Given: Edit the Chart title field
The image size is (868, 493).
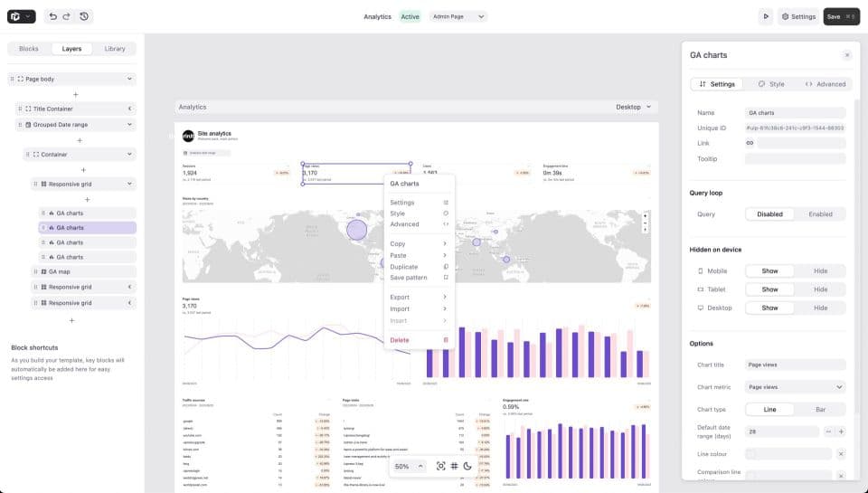Looking at the screenshot, I should pyautogui.click(x=795, y=365).
